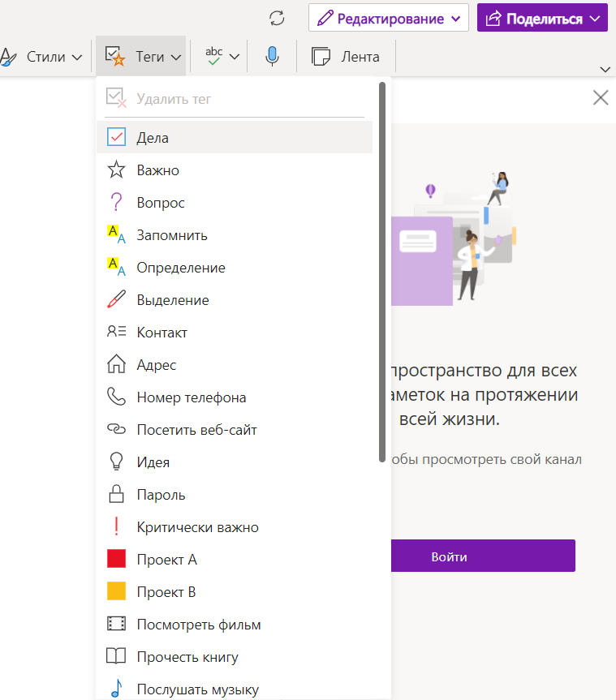The width and height of the screenshot is (616, 700).
Task: Expand the ribbon with the corner chevron
Action: point(605,69)
